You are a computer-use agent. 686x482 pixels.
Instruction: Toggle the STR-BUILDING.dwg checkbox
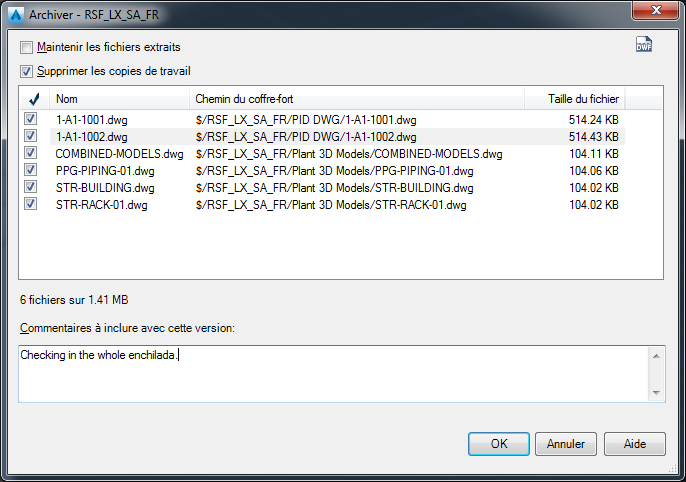[x=31, y=187]
